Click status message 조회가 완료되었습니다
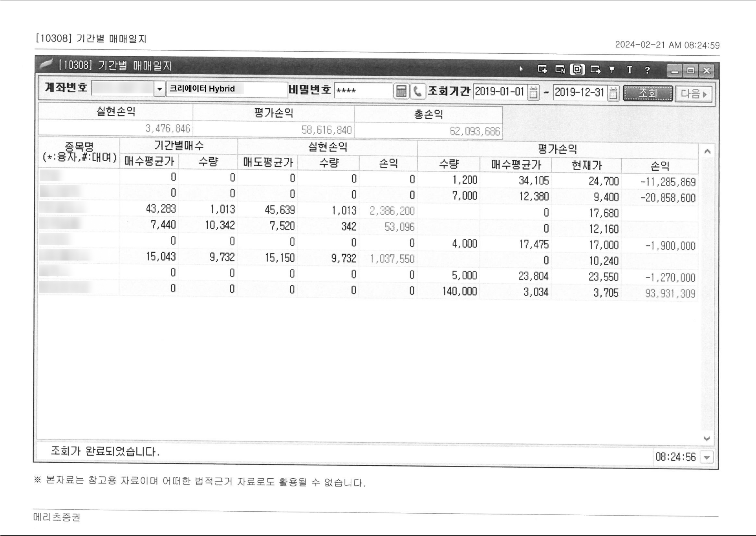Viewport: 756px width, 536px height. (x=105, y=452)
